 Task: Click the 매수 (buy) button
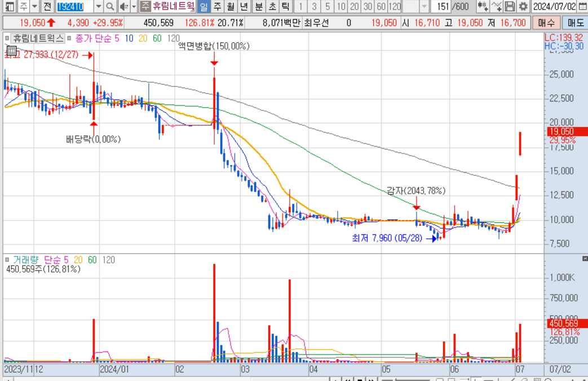[x=546, y=23]
